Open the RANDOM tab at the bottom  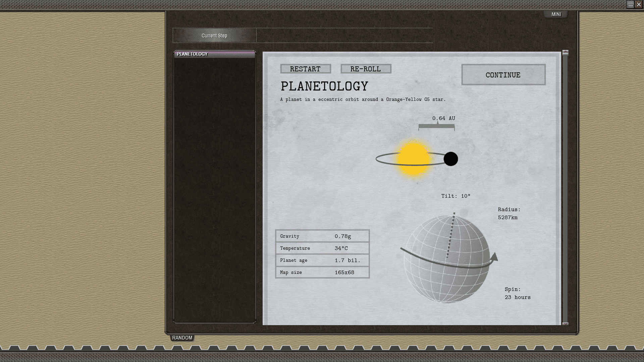[x=182, y=338]
